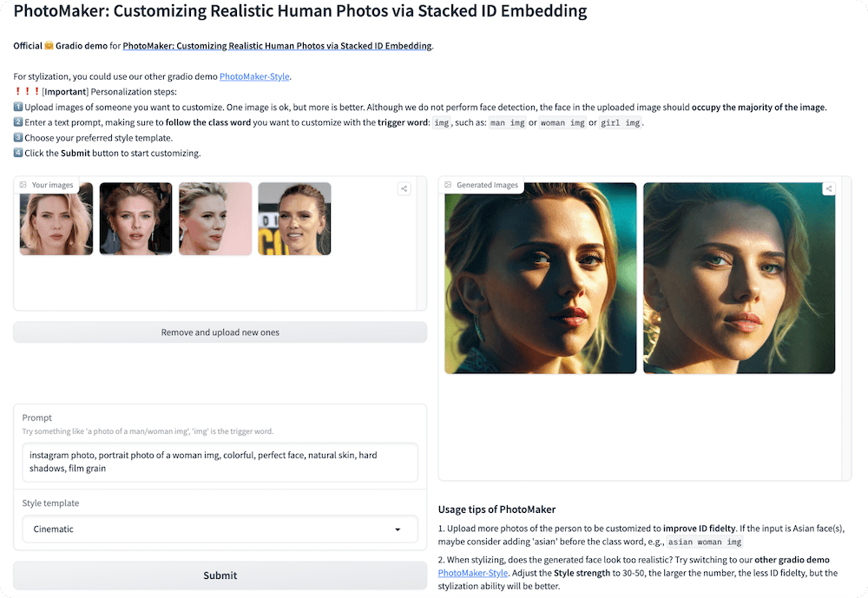Click the image icon beside Generated Images label
The width and height of the screenshot is (868, 598).
[448, 185]
